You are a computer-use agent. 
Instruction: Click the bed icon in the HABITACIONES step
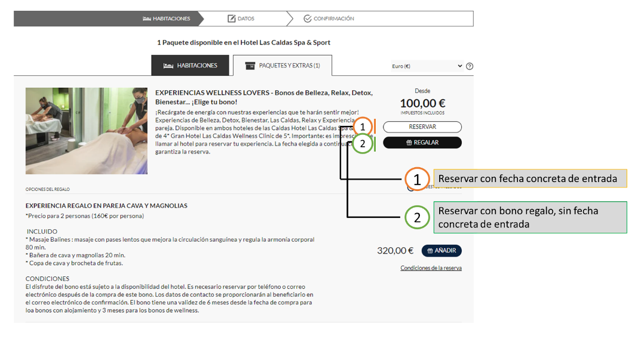(x=147, y=19)
